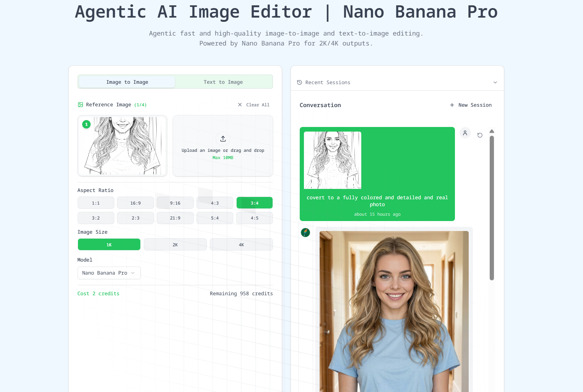This screenshot has width=583, height=392.
Task: Select the 1:1 aspect ratio
Action: [96, 203]
